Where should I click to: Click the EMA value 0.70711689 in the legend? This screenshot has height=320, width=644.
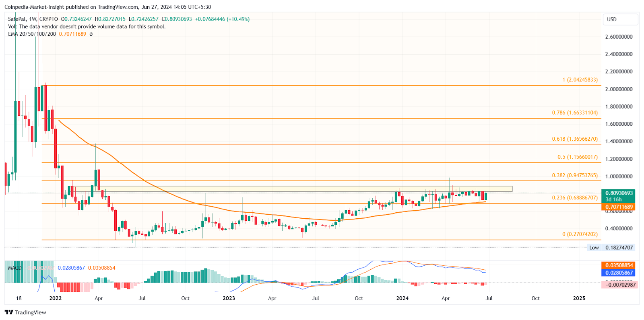[x=72, y=34]
